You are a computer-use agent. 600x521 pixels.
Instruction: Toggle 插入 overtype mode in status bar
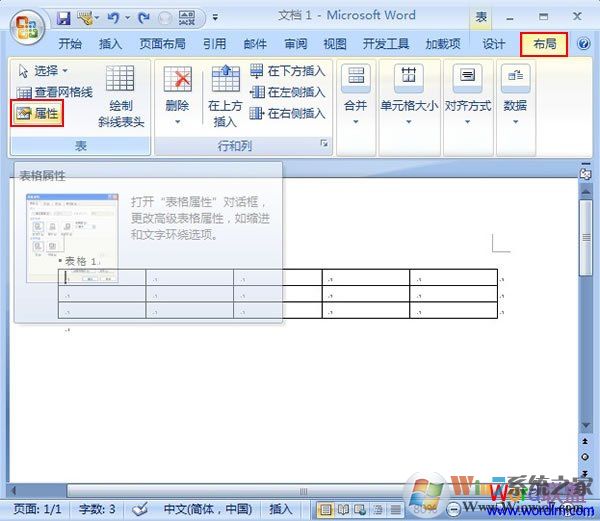(x=280, y=509)
